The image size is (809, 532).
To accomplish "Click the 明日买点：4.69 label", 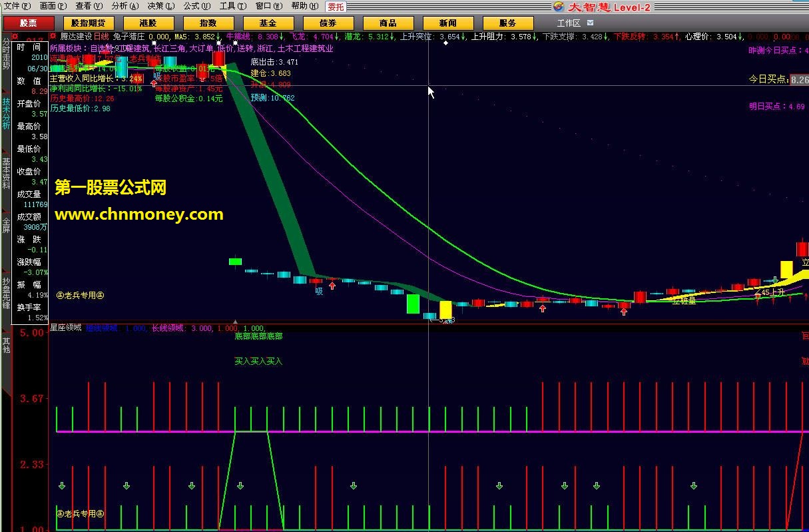I will coord(777,107).
